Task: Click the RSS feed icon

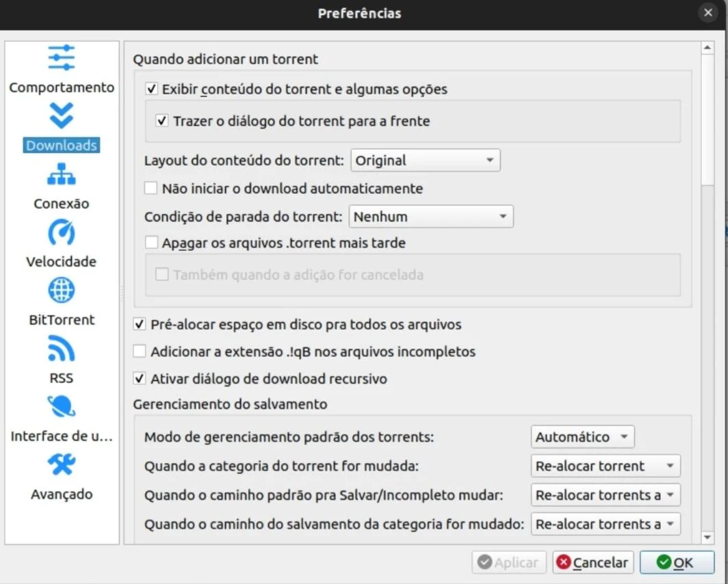Action: click(61, 348)
